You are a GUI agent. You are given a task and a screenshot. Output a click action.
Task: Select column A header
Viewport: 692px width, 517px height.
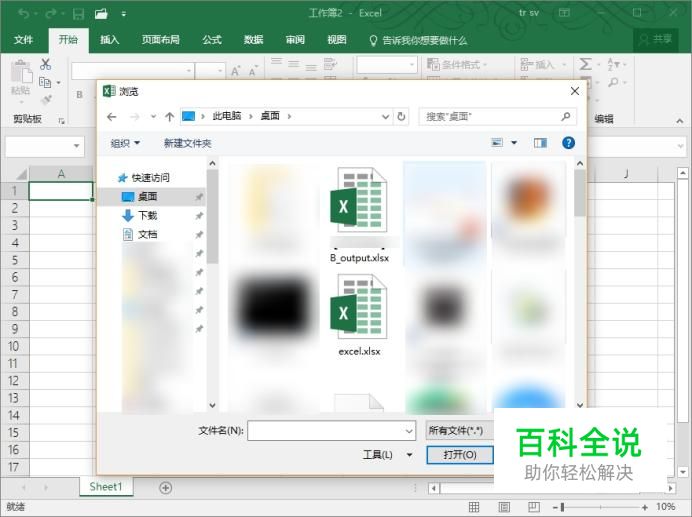61,174
